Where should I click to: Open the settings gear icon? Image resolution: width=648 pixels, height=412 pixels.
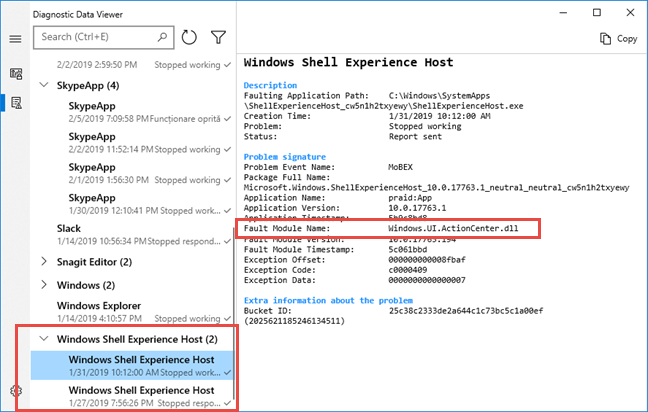(x=16, y=391)
